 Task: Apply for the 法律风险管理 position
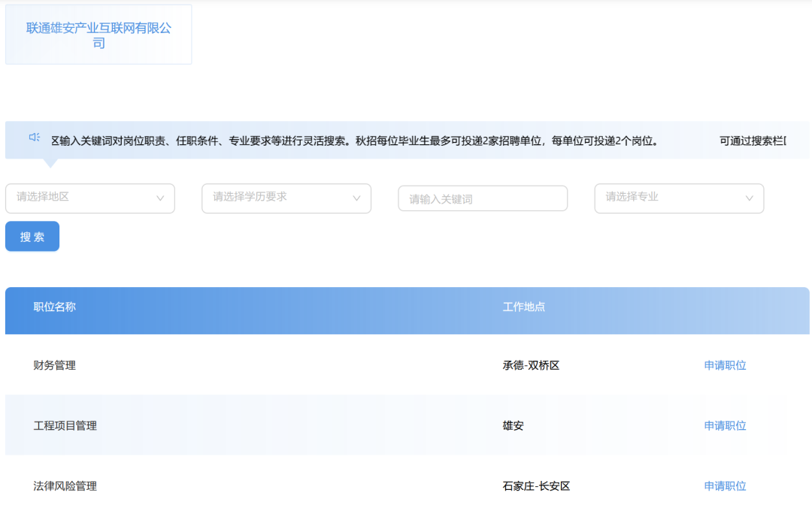(x=725, y=486)
